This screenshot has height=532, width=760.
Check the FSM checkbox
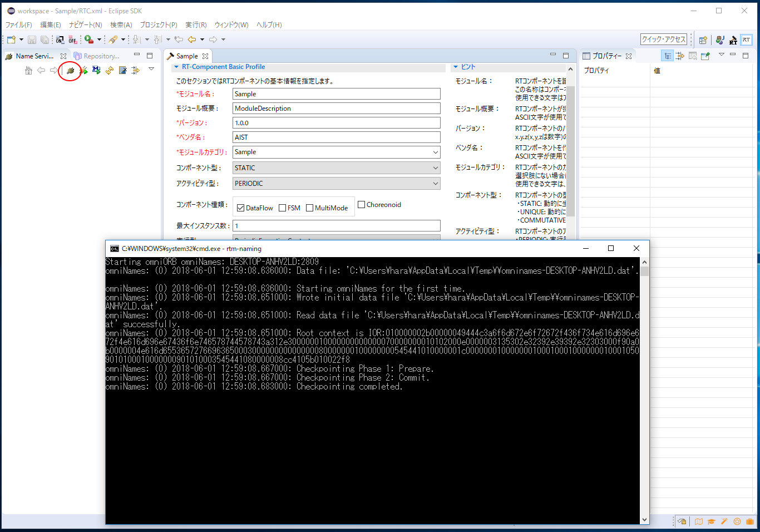click(283, 208)
